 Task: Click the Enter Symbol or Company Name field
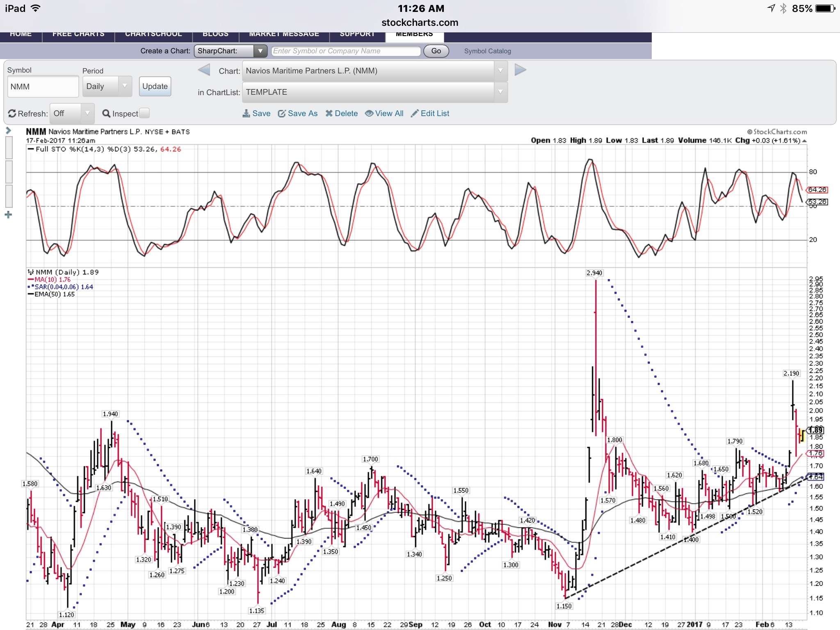(x=346, y=51)
